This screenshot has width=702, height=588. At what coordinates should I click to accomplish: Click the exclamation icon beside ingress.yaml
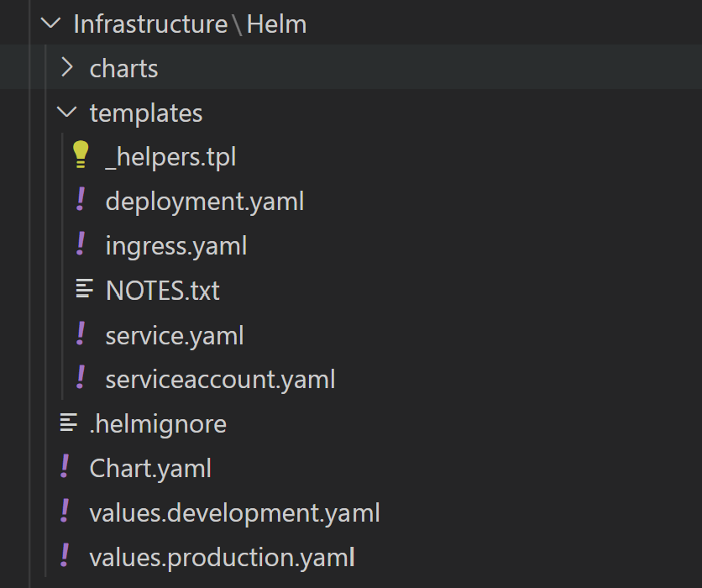pos(81,245)
